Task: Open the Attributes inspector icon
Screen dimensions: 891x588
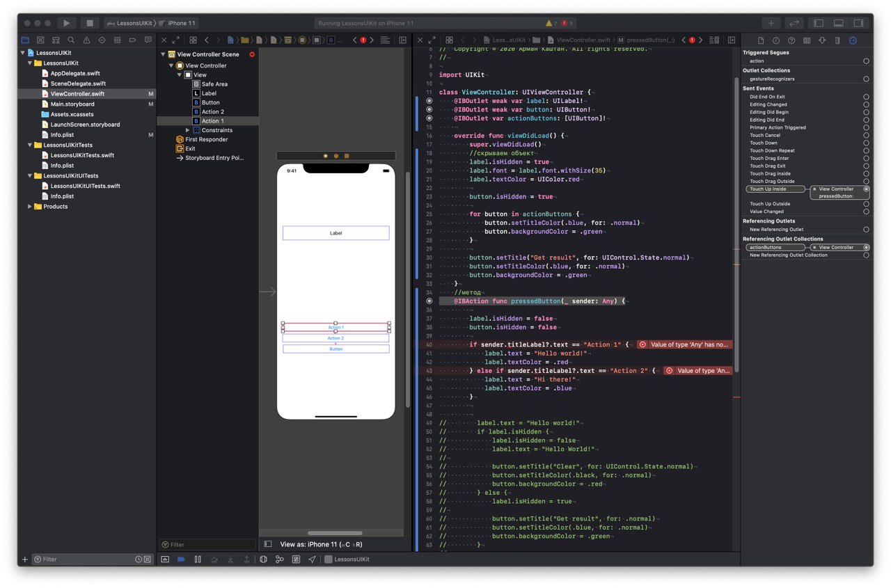Action: 822,40
